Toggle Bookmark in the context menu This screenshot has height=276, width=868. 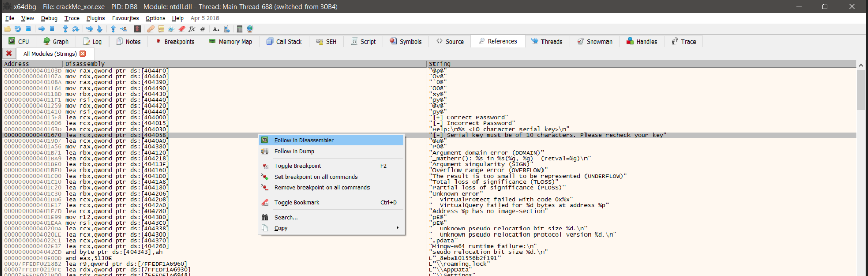tap(296, 202)
